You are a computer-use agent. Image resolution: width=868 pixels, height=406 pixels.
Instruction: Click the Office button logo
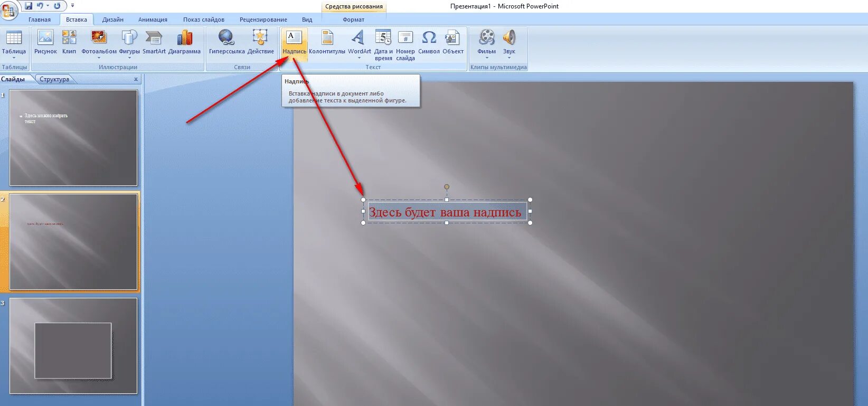[x=9, y=11]
